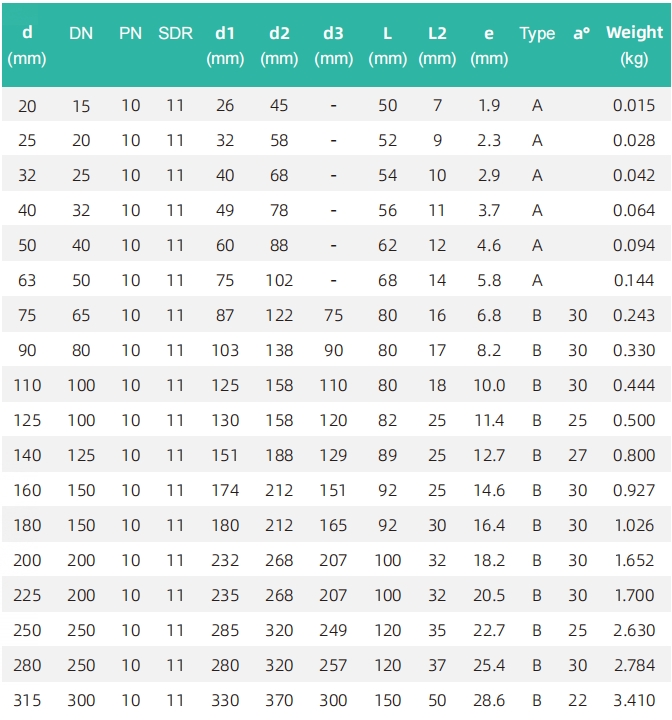Click the DN column header
672x720 pixels.
[x=81, y=34]
